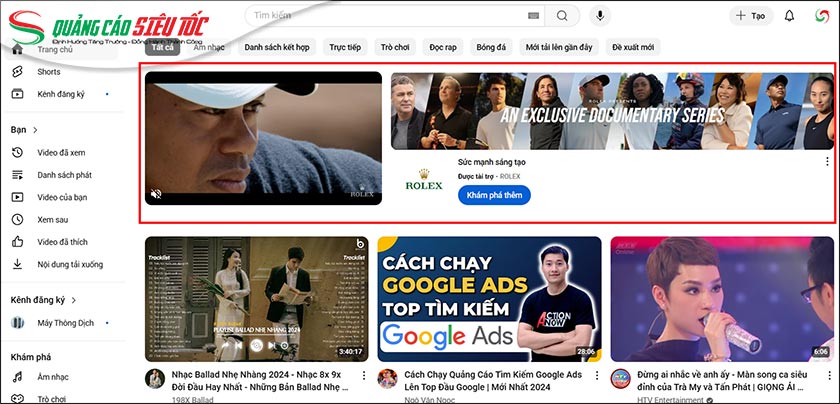Expand the Kênh đăng ký section chevron

coord(74,300)
